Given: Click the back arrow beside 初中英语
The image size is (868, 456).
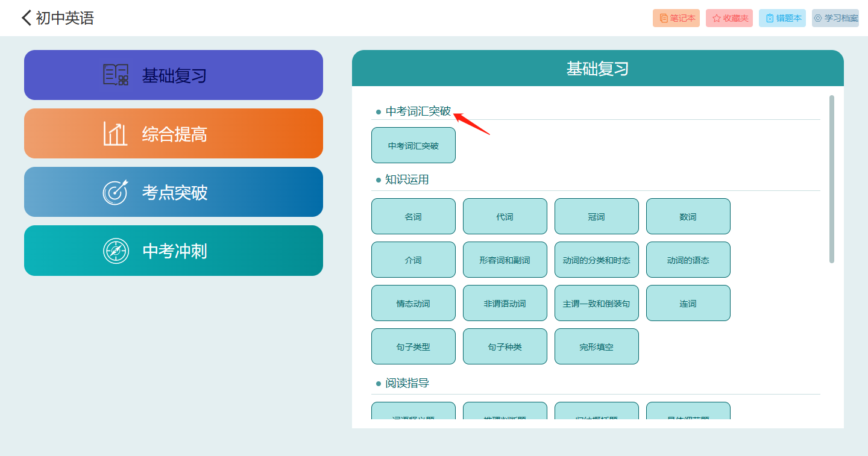Looking at the screenshot, I should (x=26, y=18).
